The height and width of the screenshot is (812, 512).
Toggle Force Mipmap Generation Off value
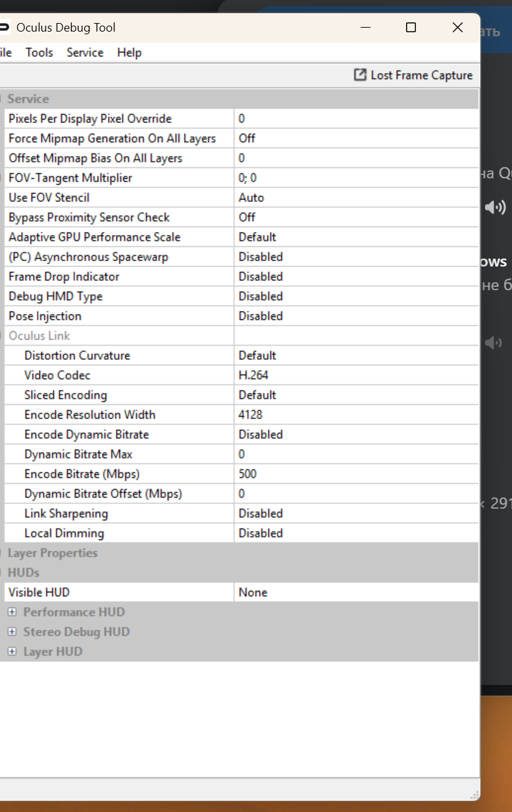pyautogui.click(x=356, y=138)
